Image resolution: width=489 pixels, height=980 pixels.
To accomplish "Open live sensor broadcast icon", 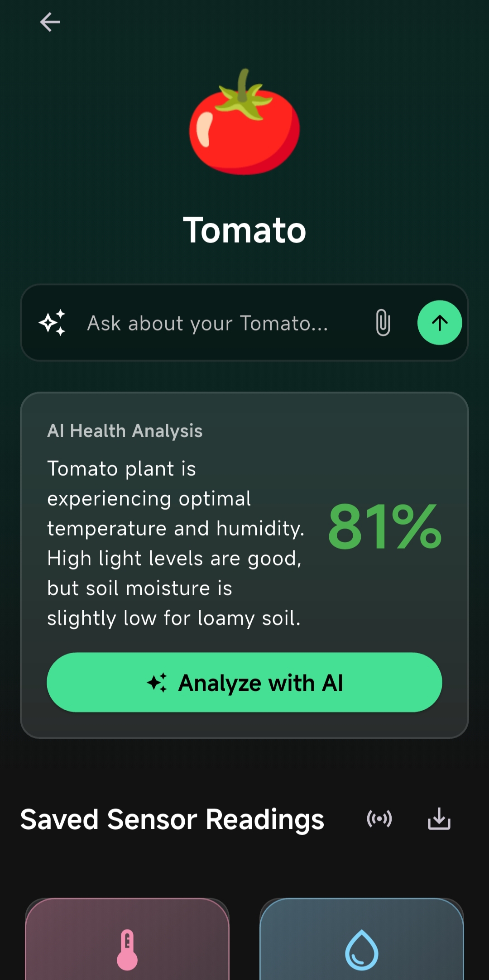I will pyautogui.click(x=379, y=819).
